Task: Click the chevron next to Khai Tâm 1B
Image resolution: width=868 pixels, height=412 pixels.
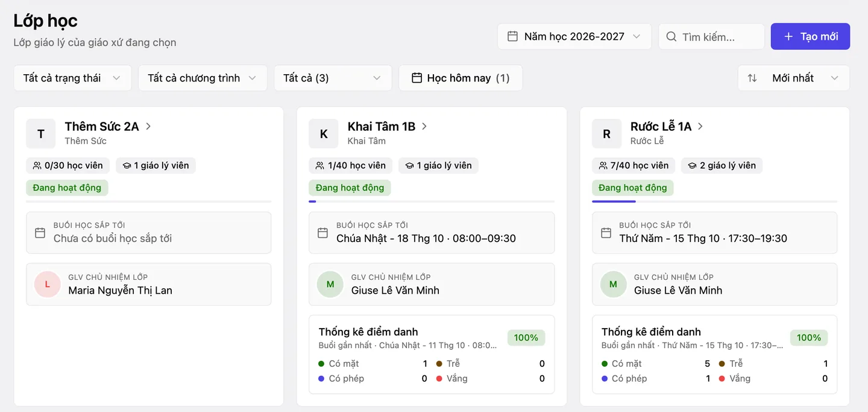Action: (x=424, y=126)
